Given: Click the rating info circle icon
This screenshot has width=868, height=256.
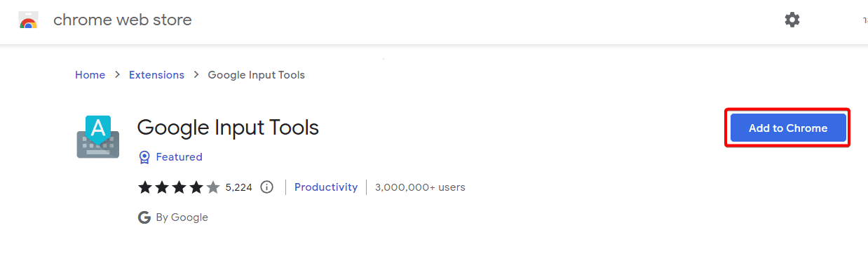Looking at the screenshot, I should [x=266, y=187].
